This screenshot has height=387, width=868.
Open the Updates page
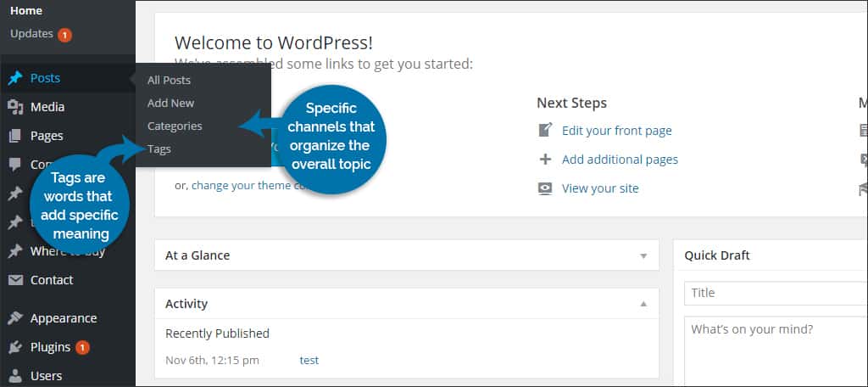point(31,34)
